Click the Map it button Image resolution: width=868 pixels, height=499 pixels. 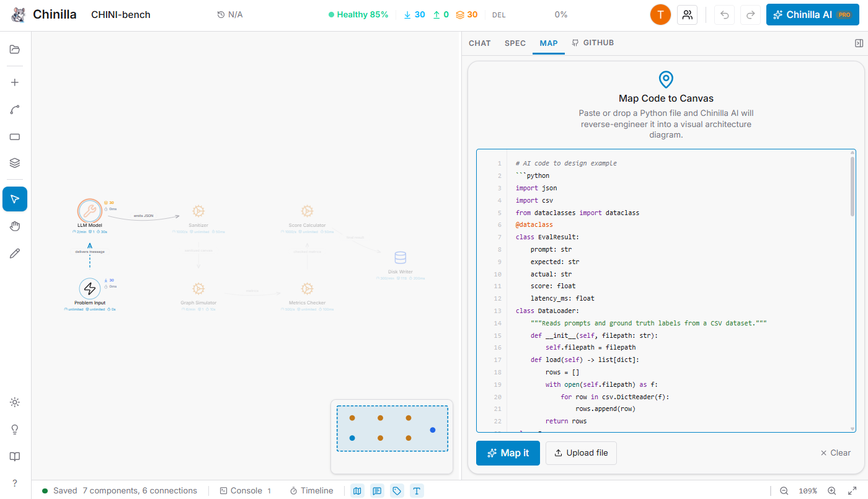pos(508,453)
